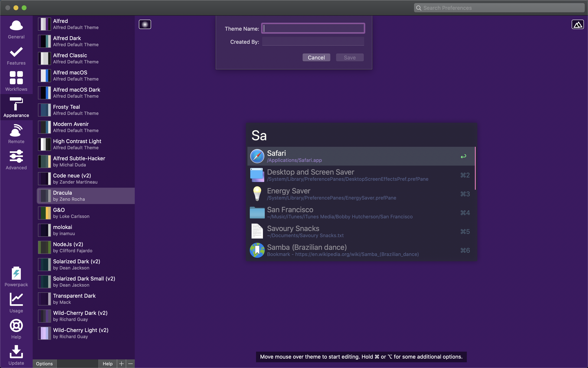Viewport: 588px width, 368px height.
Task: Open the Options menu below theme list
Action: [x=45, y=364]
